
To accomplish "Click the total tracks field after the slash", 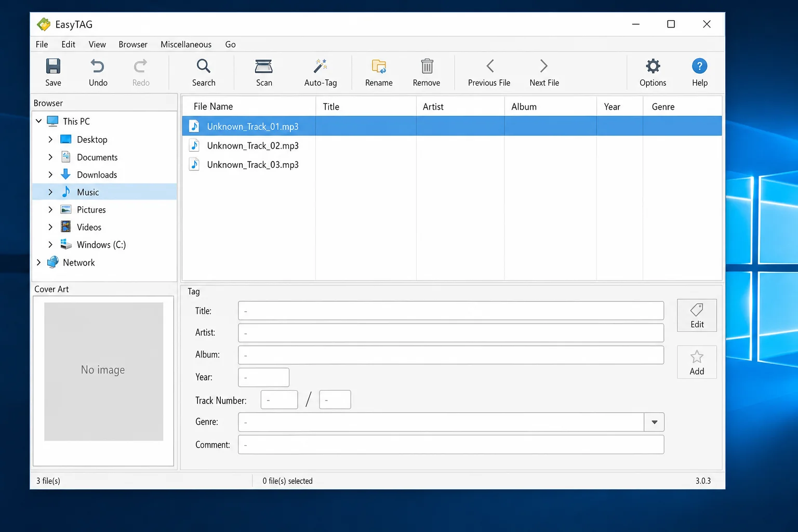I will pos(335,400).
